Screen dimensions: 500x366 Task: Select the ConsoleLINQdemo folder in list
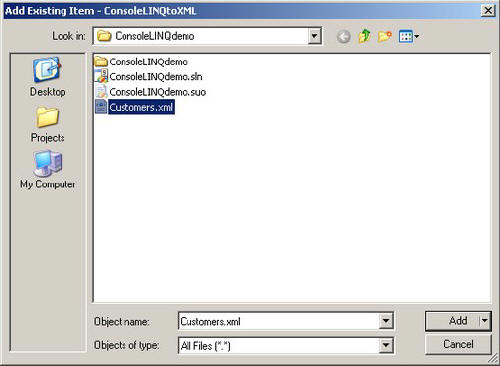pos(141,62)
